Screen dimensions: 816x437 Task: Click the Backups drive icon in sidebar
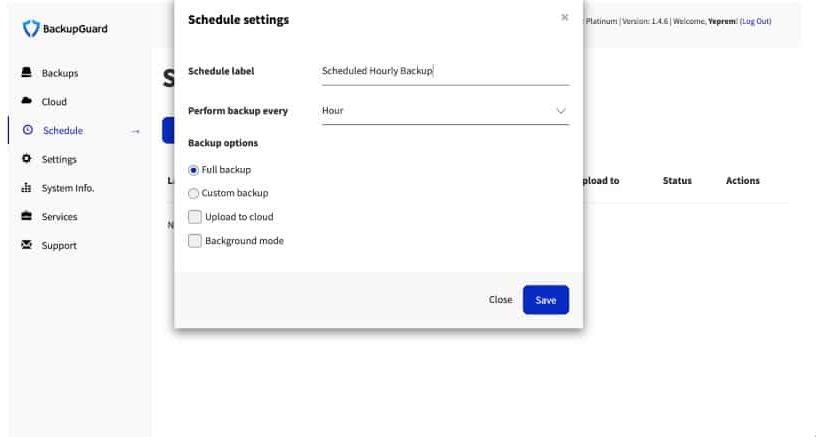pyautogui.click(x=27, y=72)
